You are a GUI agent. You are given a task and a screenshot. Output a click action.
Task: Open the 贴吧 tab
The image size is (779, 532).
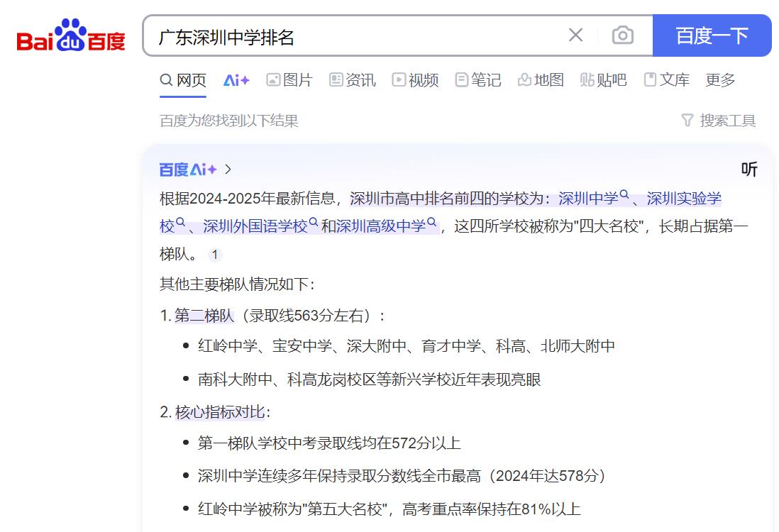point(604,80)
